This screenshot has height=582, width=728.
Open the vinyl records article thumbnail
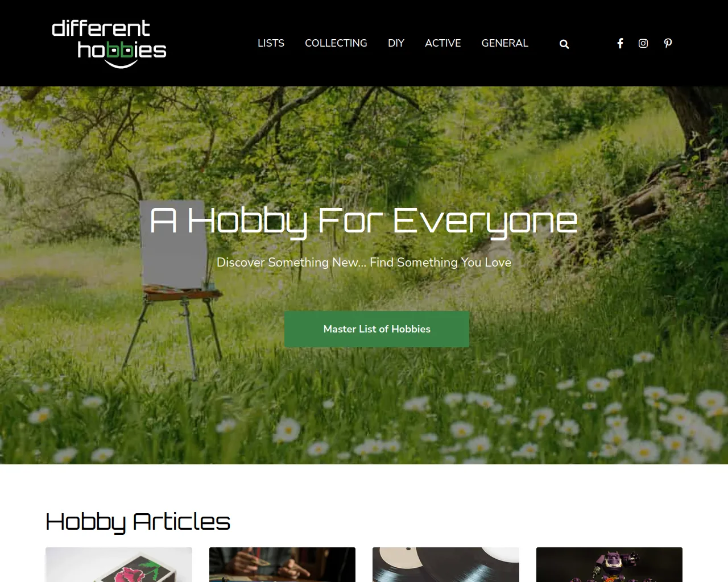[x=446, y=564]
